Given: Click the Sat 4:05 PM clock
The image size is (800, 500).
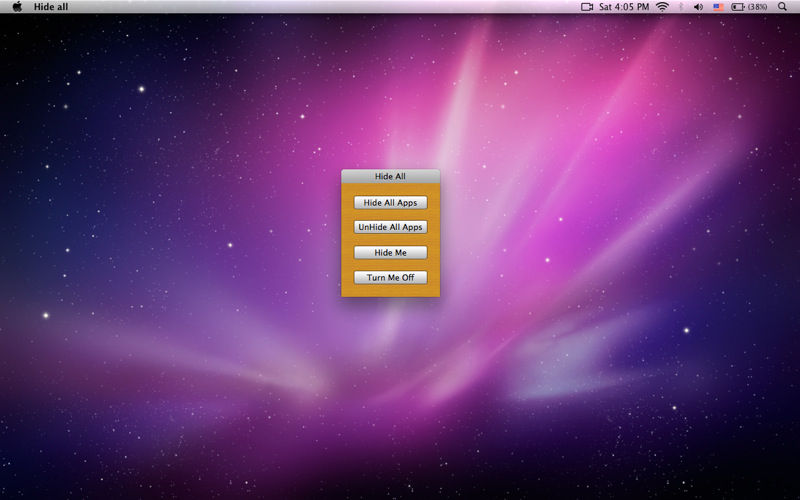Looking at the screenshot, I should [x=624, y=7].
